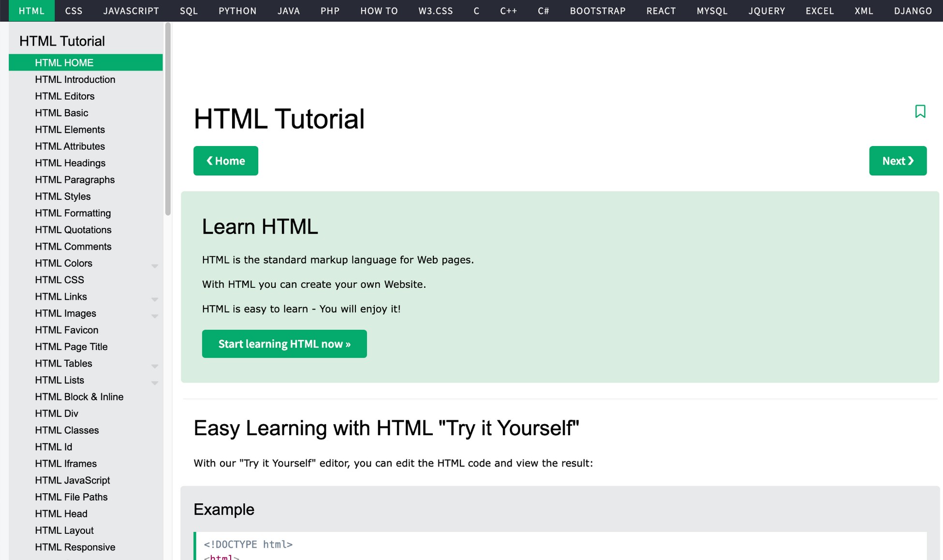Switch to the PYTHON tutorial tab

pos(237,11)
